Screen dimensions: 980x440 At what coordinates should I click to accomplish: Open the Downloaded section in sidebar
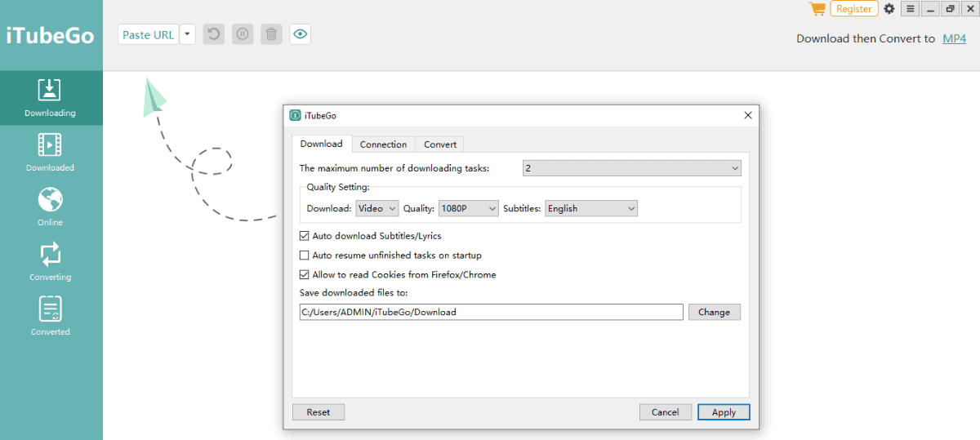click(x=51, y=153)
